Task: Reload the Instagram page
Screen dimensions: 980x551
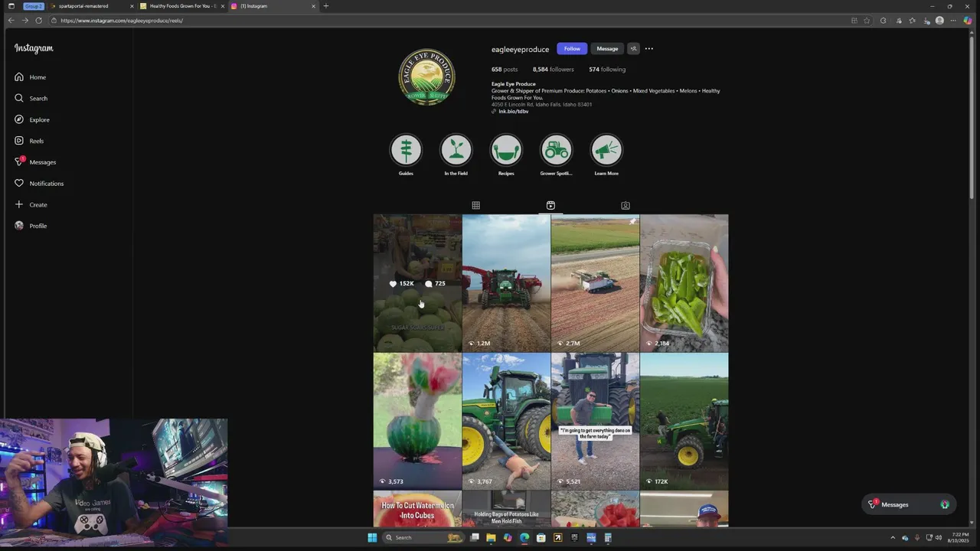Action: [x=39, y=21]
